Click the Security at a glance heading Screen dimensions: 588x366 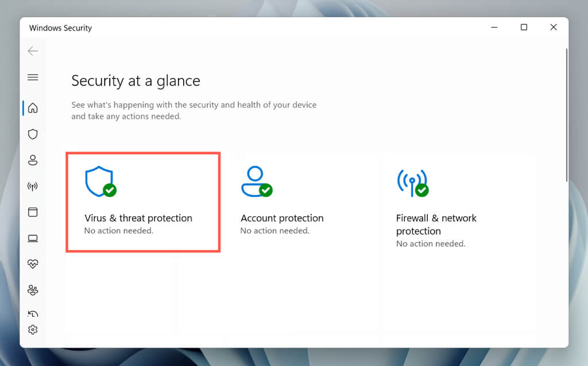pos(136,81)
